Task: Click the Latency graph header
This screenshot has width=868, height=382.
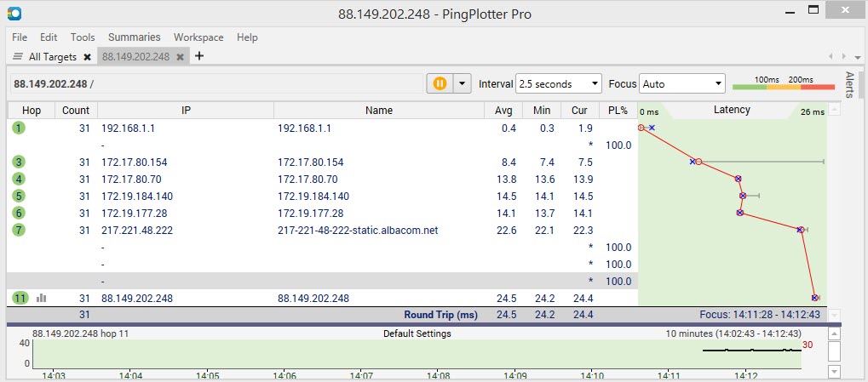Action: [732, 110]
